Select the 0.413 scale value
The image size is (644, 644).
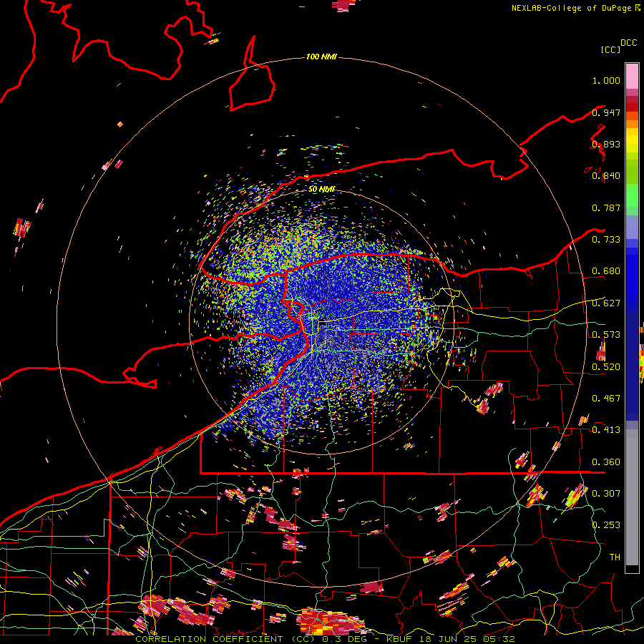tap(606, 430)
